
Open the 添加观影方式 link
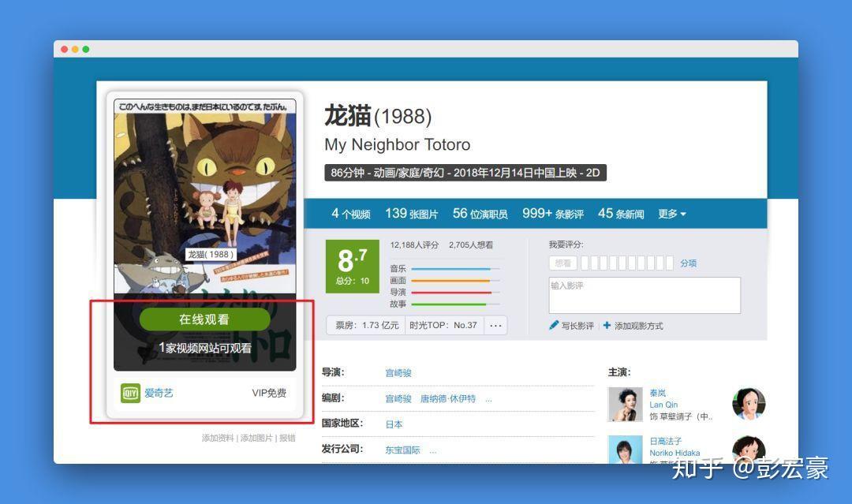(x=639, y=326)
